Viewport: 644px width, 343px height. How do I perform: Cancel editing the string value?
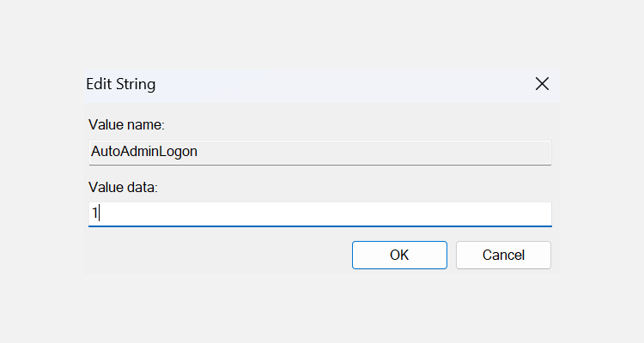[x=503, y=255]
